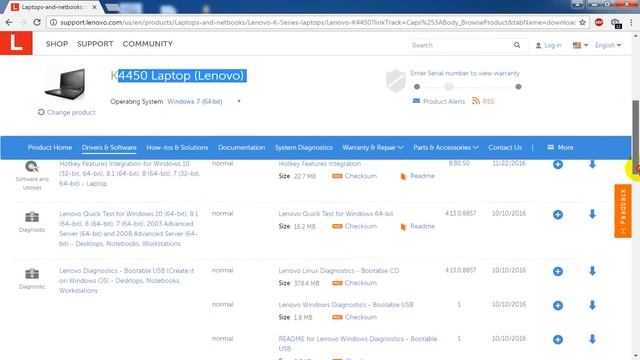Open Checksum for Lenovo Quick Test

click(x=355, y=226)
